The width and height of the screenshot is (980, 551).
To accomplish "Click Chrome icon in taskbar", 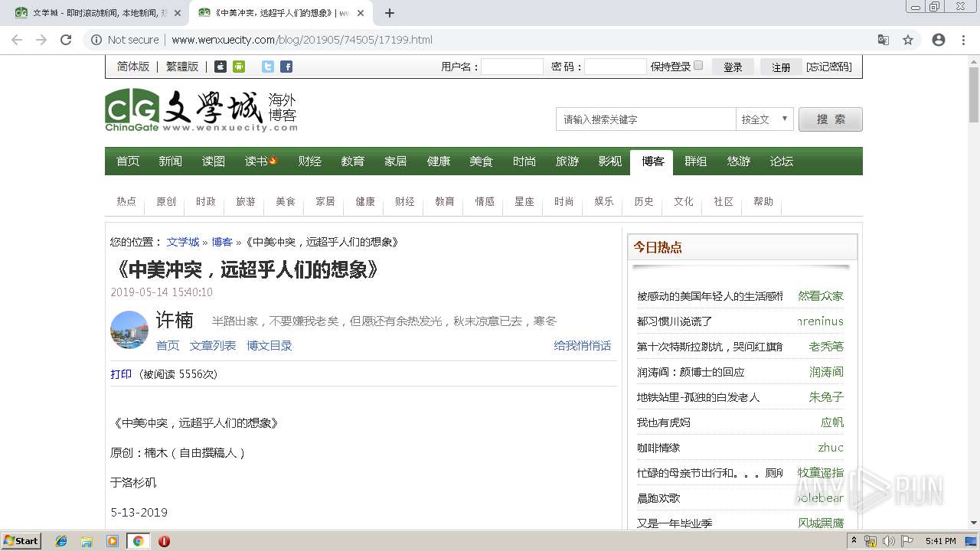I will click(138, 541).
